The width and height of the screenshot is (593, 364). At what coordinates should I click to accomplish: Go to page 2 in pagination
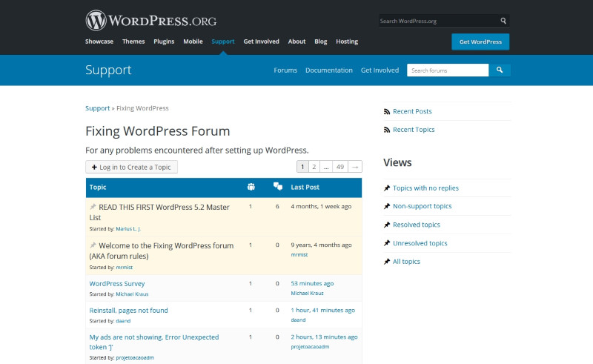coord(314,167)
